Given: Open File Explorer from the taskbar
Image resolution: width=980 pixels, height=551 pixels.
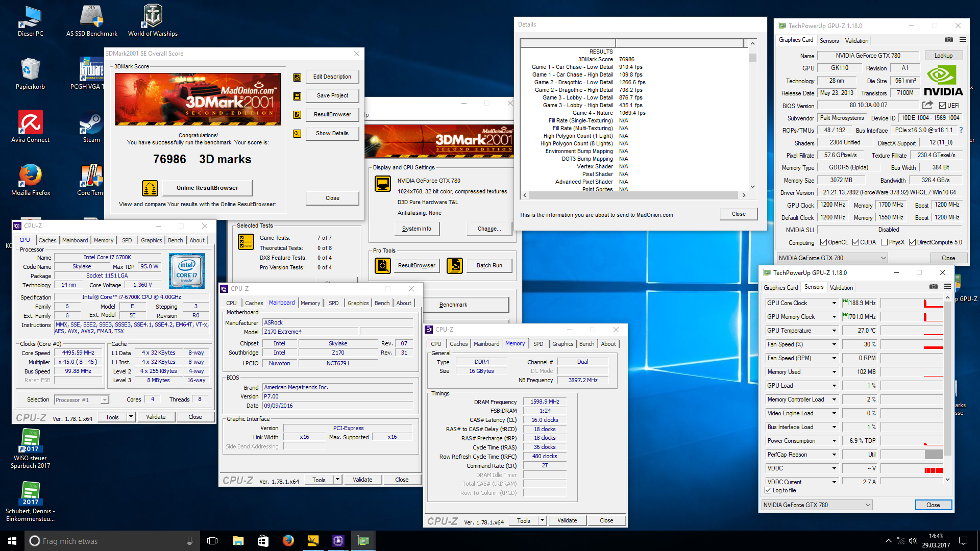Looking at the screenshot, I should click(238, 541).
